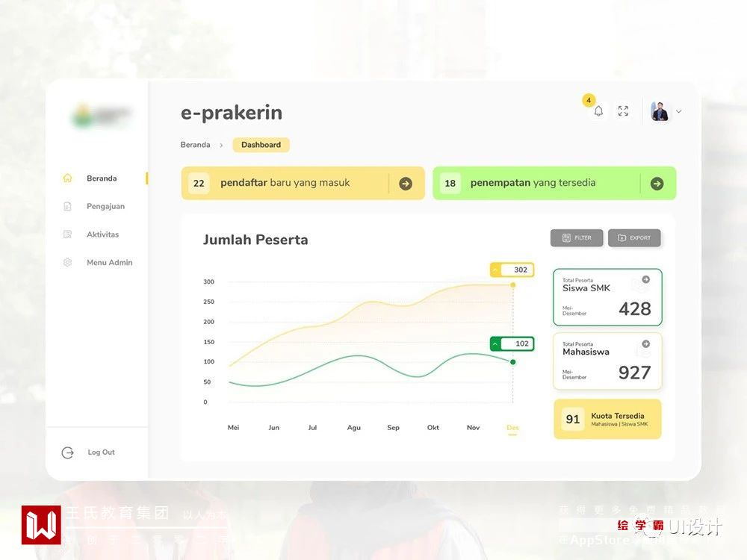Click the breadcrumb chevron separator

[222, 146]
